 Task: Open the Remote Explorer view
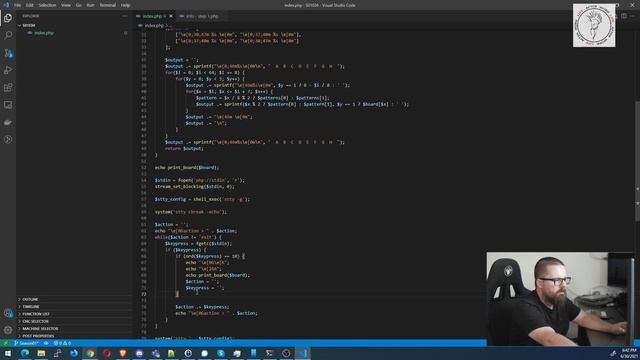8,105
